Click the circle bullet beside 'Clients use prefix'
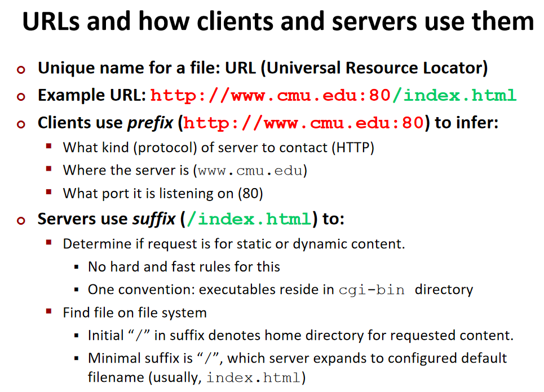 (x=21, y=124)
